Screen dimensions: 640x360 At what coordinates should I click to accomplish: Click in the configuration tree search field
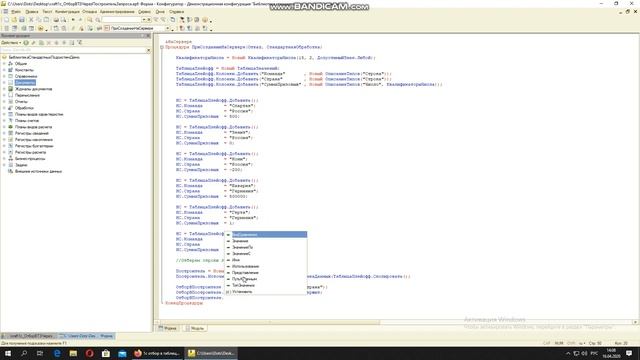tap(73, 50)
